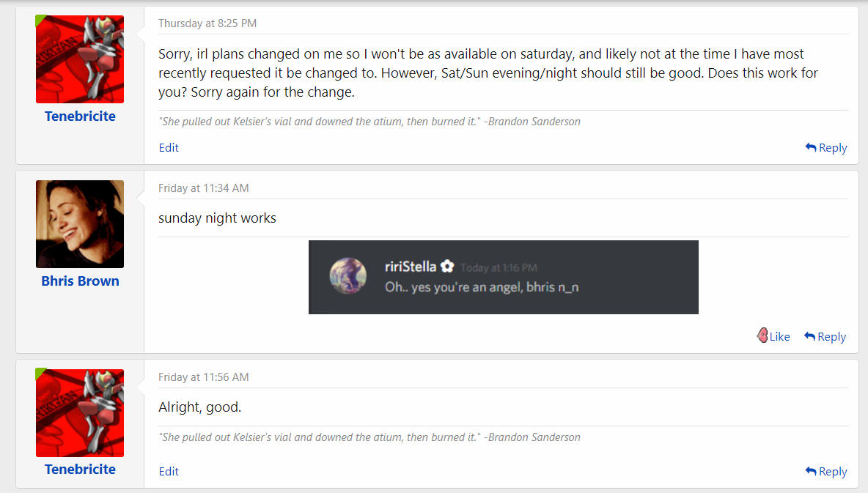The image size is (868, 493).
Task: Open the embedded Discord message screenshot
Action: click(x=503, y=277)
